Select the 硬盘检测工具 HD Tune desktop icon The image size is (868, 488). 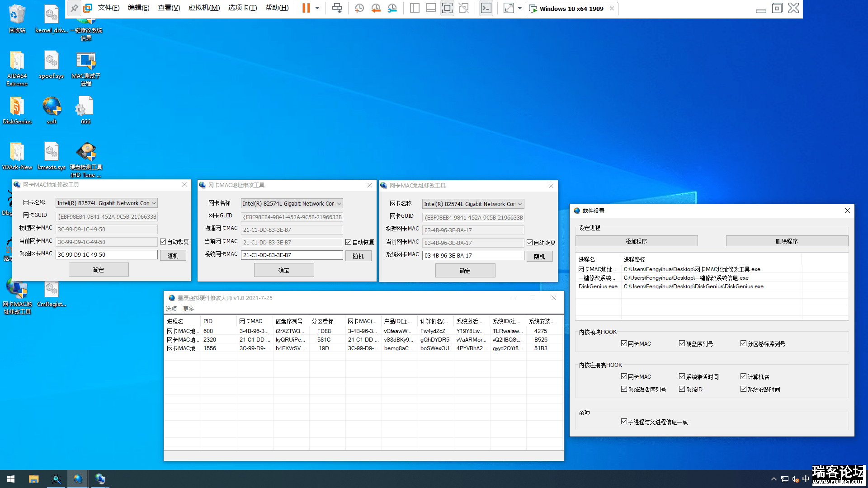click(86, 160)
